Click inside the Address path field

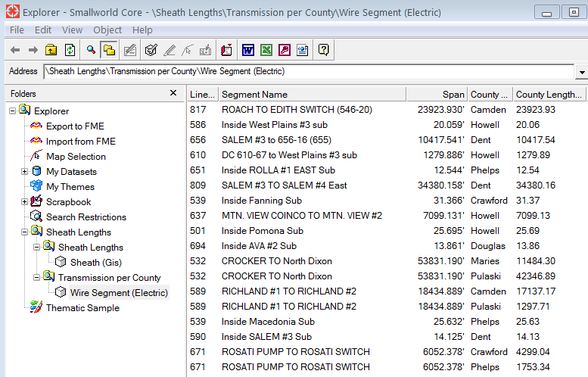(x=309, y=71)
